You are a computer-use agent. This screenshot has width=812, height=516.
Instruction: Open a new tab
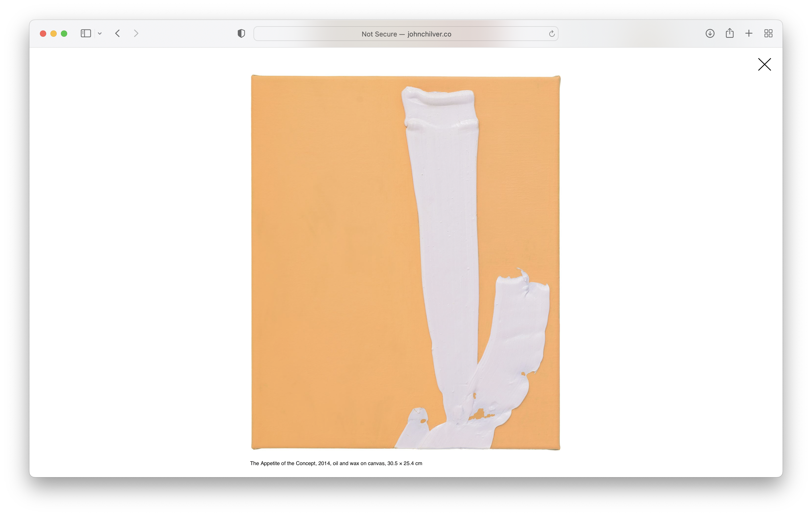tap(748, 33)
